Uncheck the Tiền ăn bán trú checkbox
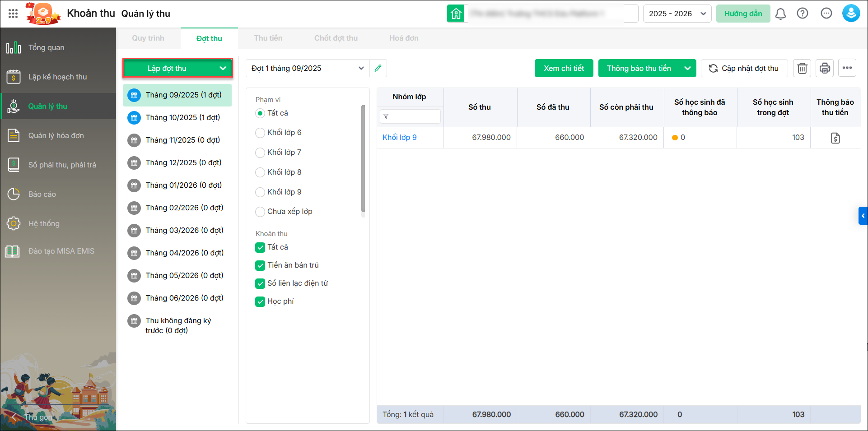868x431 pixels. (x=260, y=265)
